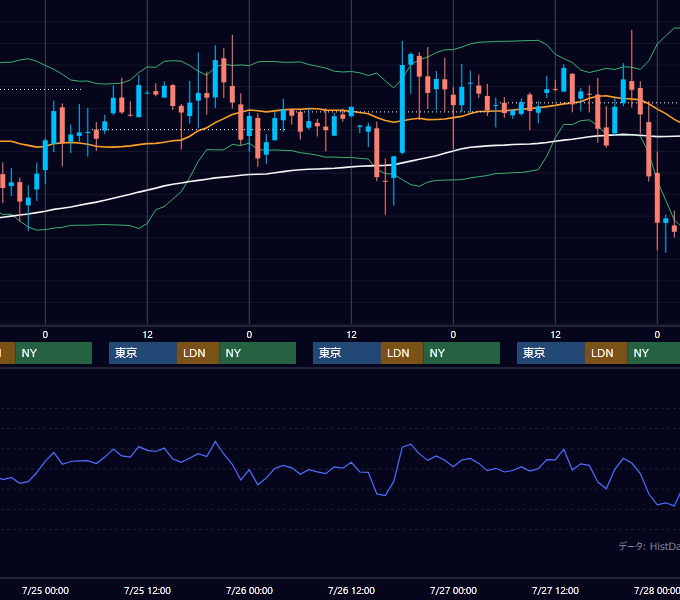
Task: Click the NY session block spanning 7/25 00:00
Action: click(x=54, y=353)
